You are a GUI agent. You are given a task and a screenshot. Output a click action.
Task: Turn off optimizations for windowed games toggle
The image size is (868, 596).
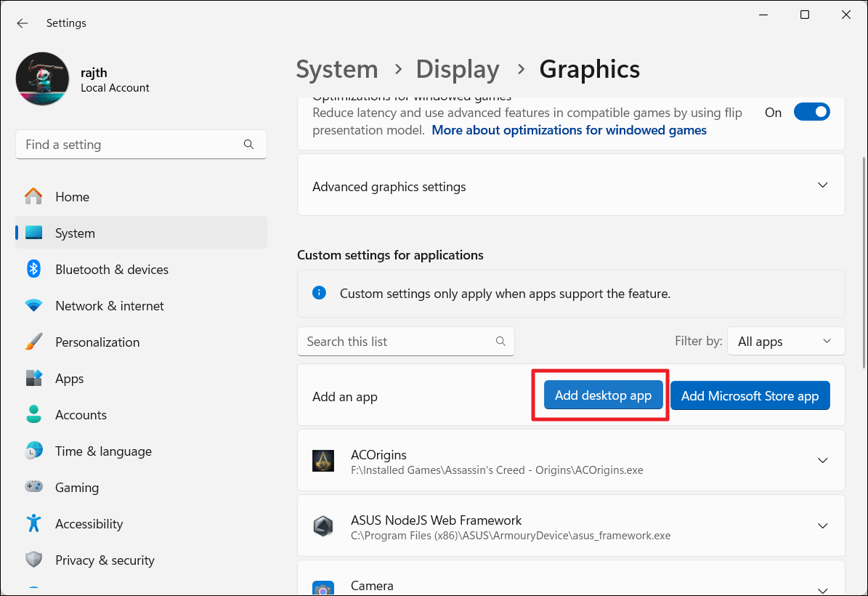coord(811,112)
